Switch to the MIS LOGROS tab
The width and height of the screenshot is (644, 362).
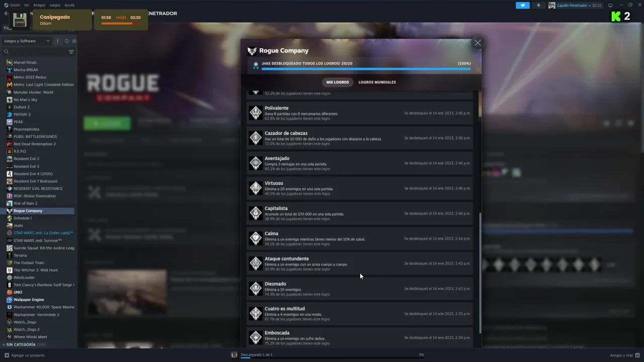(338, 82)
